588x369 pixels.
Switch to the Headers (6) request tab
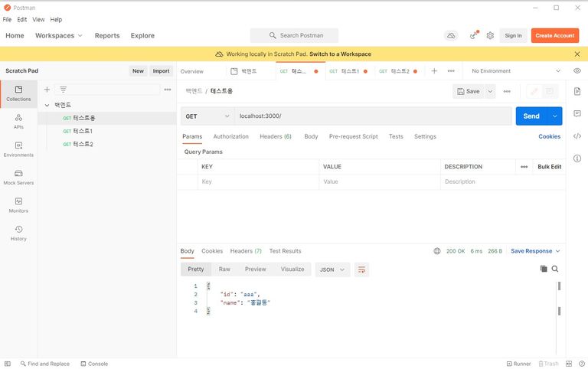276,136
